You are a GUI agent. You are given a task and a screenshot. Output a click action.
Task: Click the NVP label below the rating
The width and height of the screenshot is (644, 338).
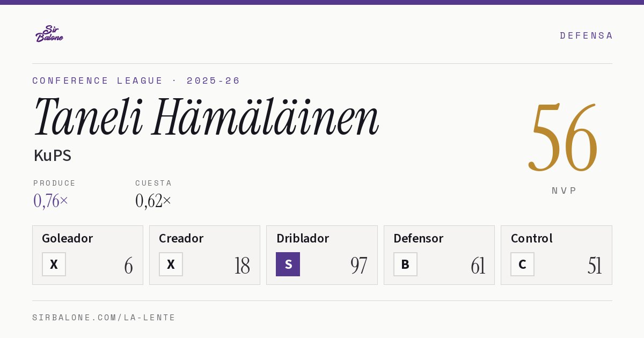click(x=564, y=190)
